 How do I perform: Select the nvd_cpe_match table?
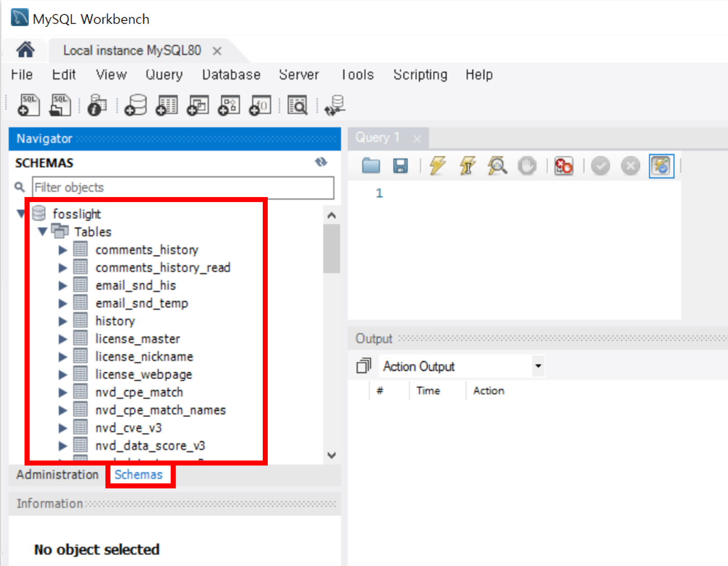click(139, 392)
